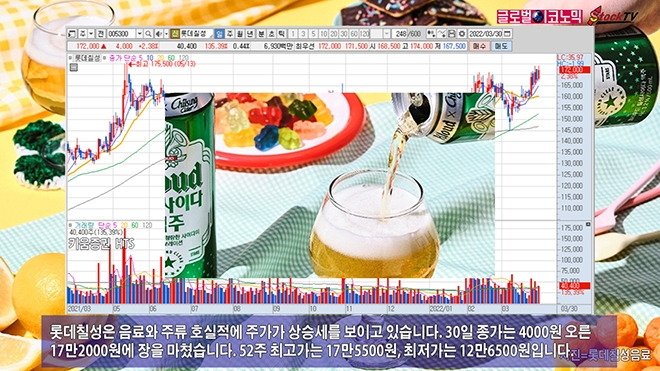Click the line drawing tool icon
This screenshot has height=371, width=660.
point(442,34)
